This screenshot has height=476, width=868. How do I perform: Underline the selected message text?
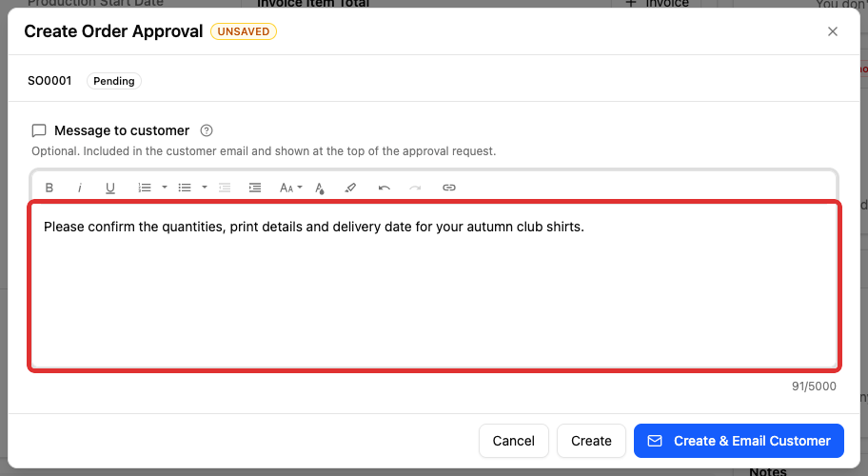(x=110, y=188)
